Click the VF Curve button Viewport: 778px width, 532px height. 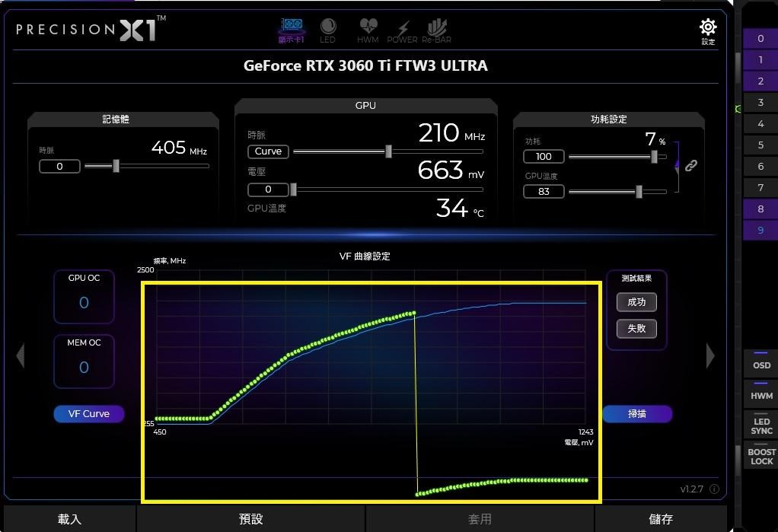point(89,414)
